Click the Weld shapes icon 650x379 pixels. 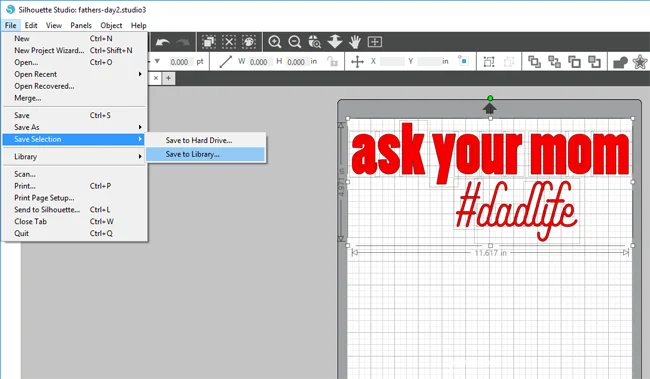pos(620,62)
